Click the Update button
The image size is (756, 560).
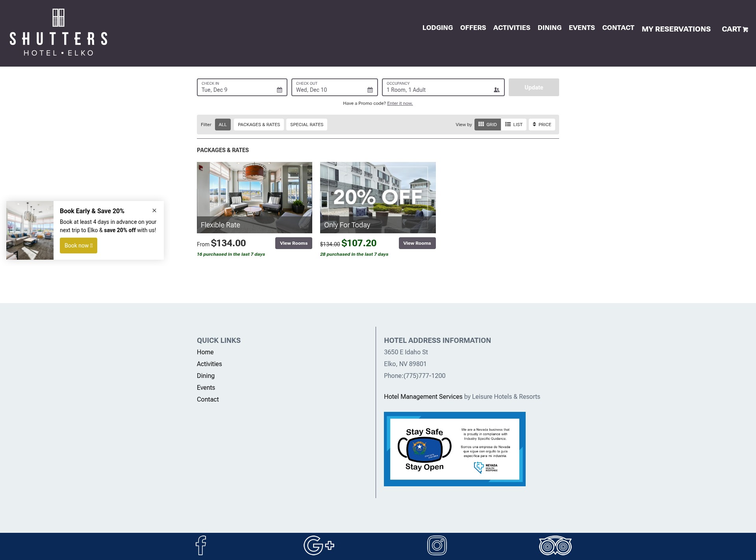click(534, 87)
